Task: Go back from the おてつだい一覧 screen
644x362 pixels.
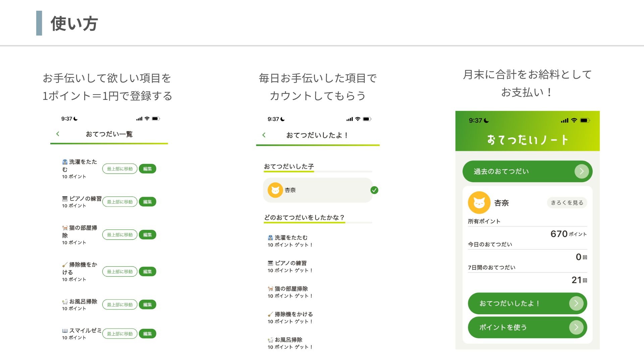Action: [x=58, y=134]
